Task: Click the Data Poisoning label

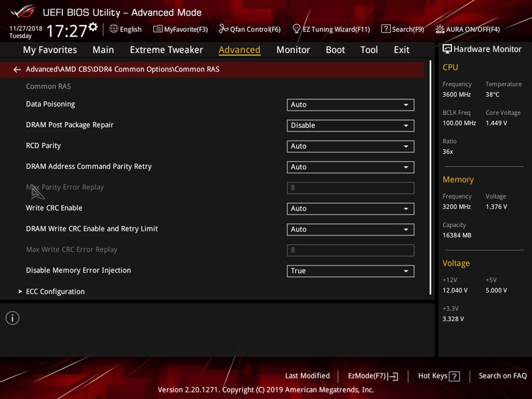Action: point(51,104)
